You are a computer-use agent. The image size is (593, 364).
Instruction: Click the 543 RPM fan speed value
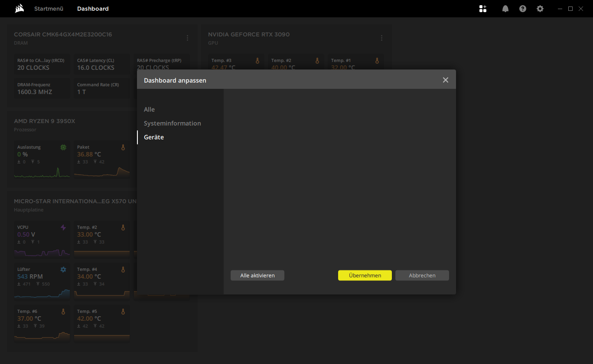click(30, 276)
